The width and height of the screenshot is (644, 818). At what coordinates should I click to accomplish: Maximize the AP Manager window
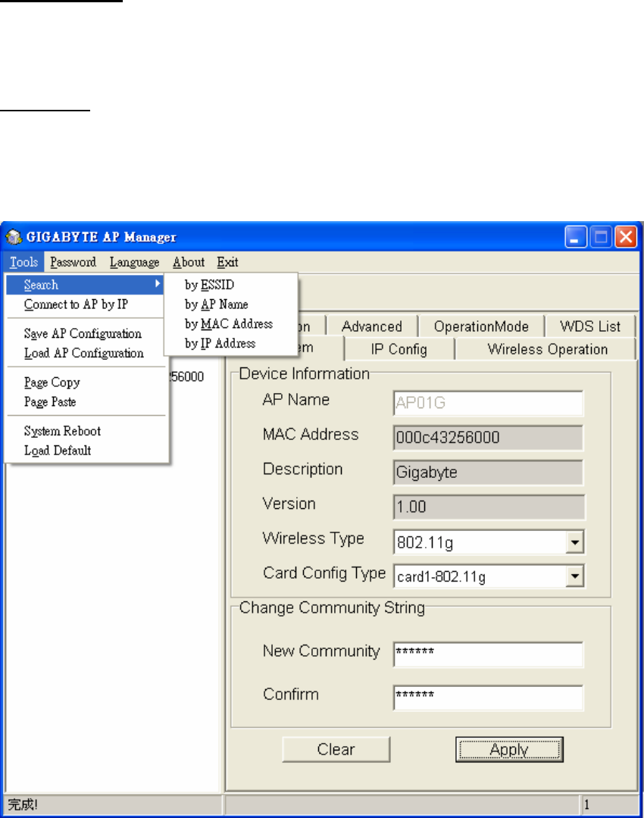(x=601, y=237)
